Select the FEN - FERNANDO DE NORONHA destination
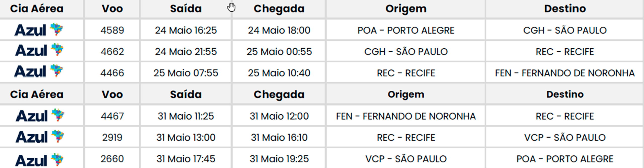The image size is (644, 168). [x=565, y=73]
